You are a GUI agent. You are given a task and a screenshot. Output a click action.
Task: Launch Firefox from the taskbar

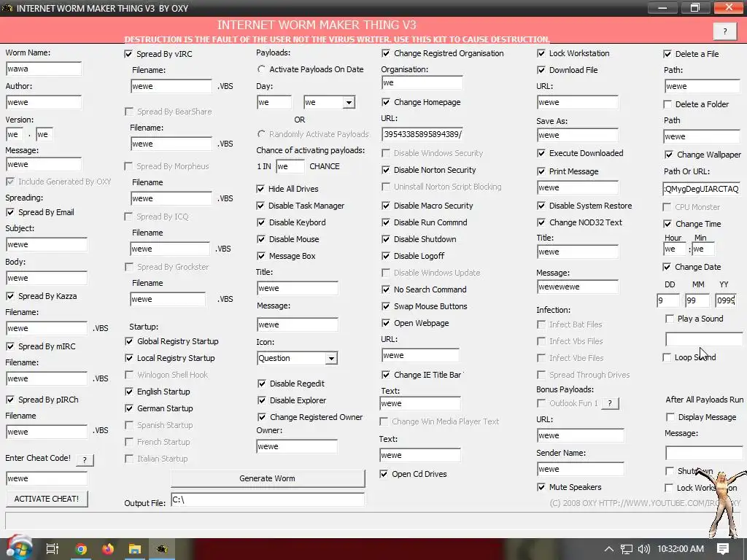108,549
